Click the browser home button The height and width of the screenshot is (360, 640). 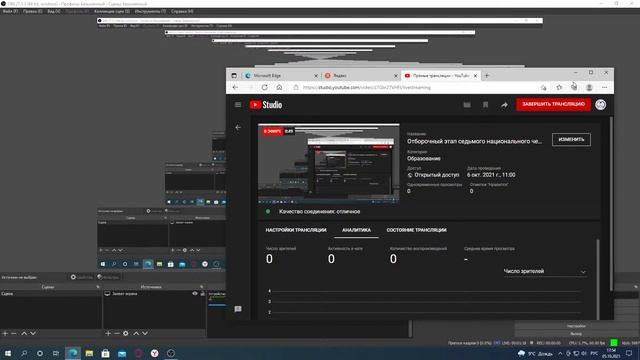click(x=279, y=87)
